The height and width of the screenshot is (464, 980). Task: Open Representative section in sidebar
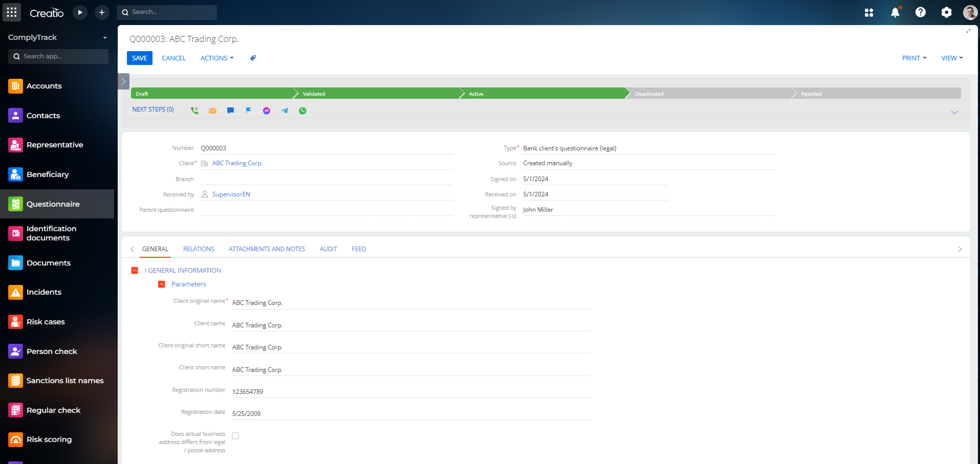point(57,145)
